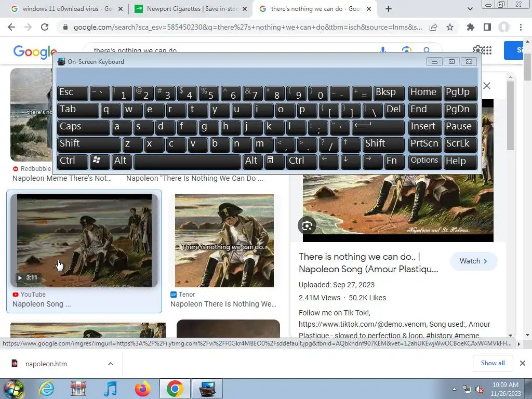Viewport: 532px width, 399px height.
Task: Click Bksp key on On-Screen Keyboard
Action: (x=389, y=92)
